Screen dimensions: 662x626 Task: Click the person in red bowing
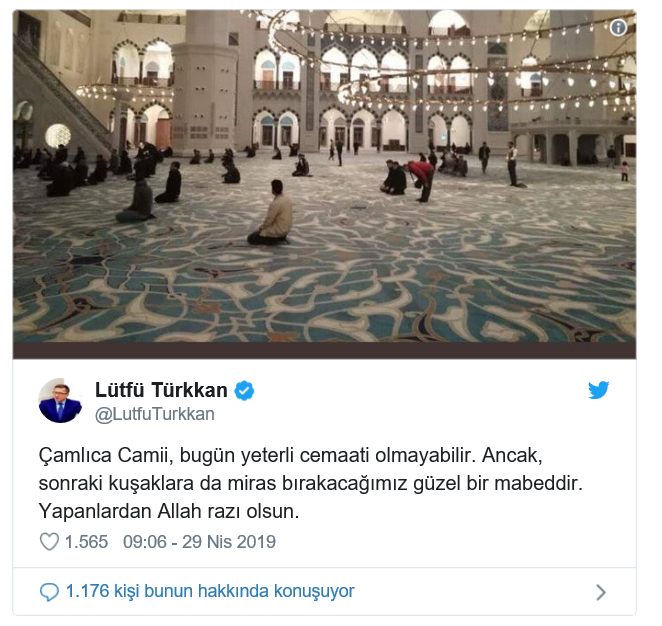[x=421, y=179]
